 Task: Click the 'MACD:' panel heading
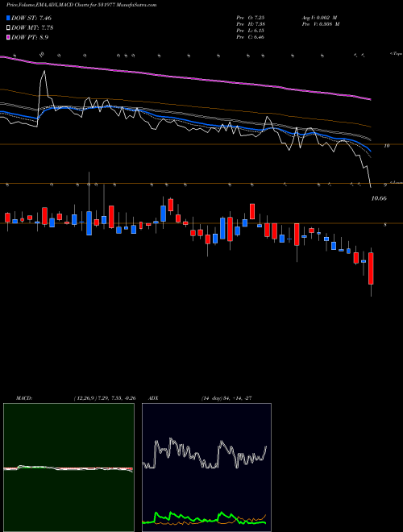[x=24, y=398]
